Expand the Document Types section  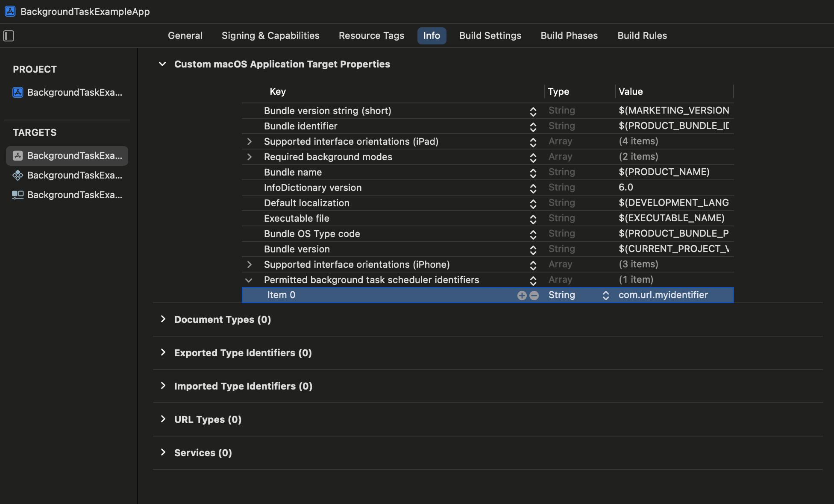(x=163, y=319)
